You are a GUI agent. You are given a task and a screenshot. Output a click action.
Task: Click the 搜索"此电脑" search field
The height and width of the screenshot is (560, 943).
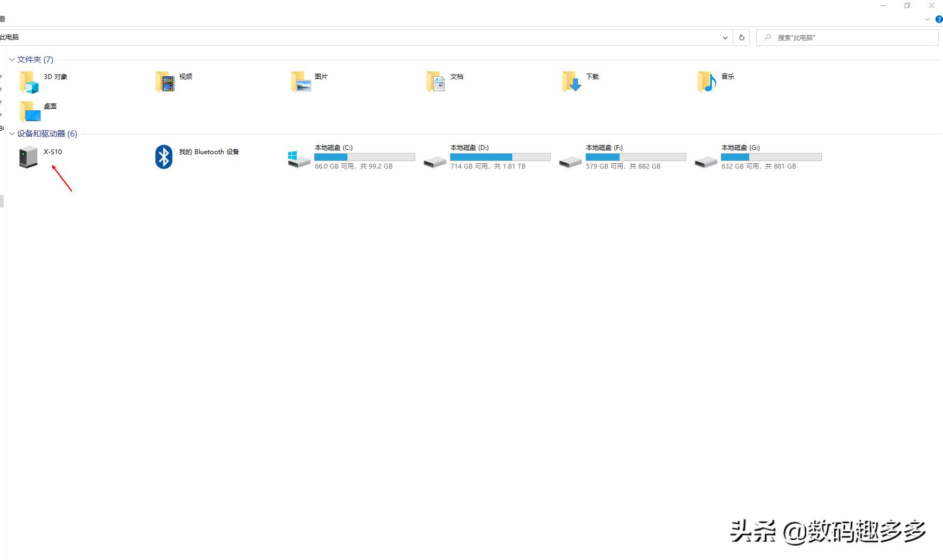(847, 37)
